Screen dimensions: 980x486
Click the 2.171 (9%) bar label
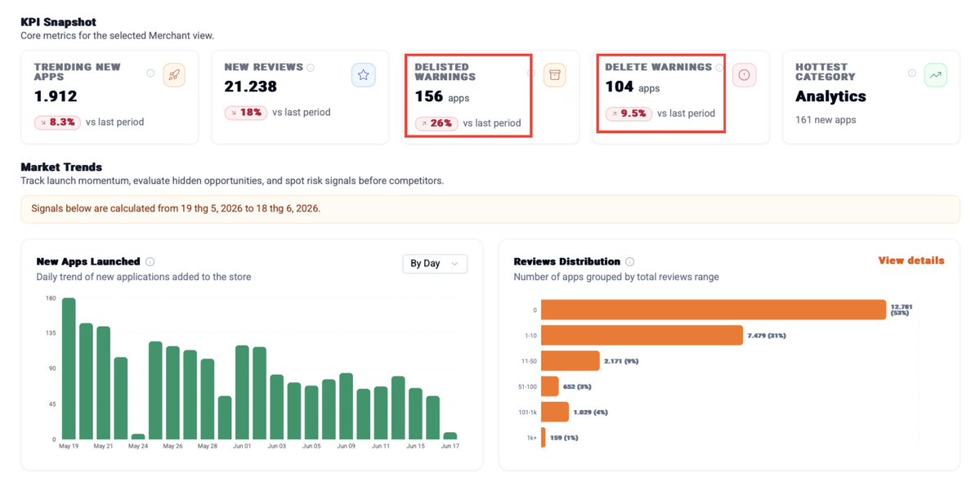tap(621, 361)
